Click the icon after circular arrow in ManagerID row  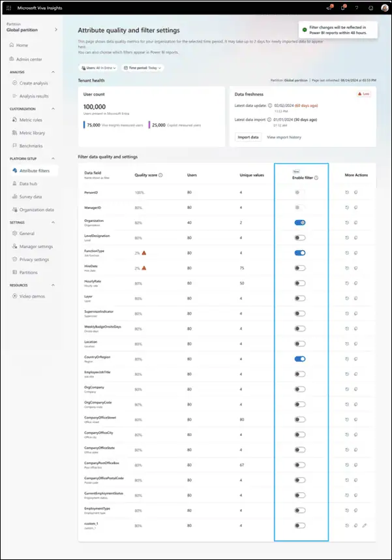355,208
